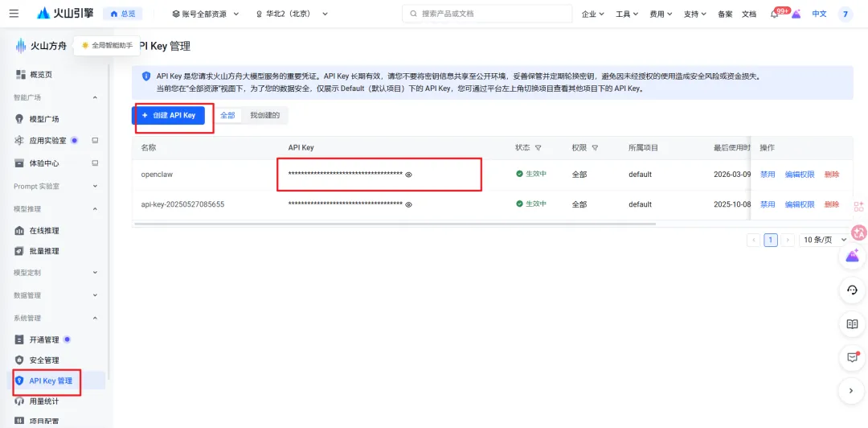Screen dimensions: 868x428
Task: Click 删除 for api-key-20250527085655
Action: coord(832,204)
